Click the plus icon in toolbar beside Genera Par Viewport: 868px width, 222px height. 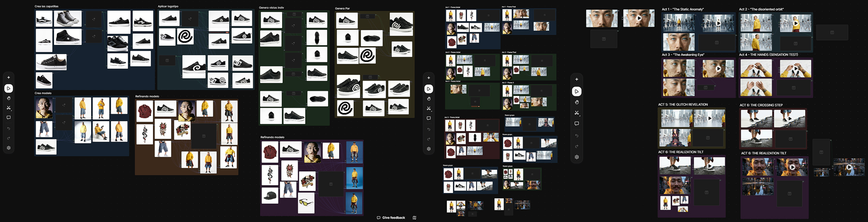pos(428,78)
